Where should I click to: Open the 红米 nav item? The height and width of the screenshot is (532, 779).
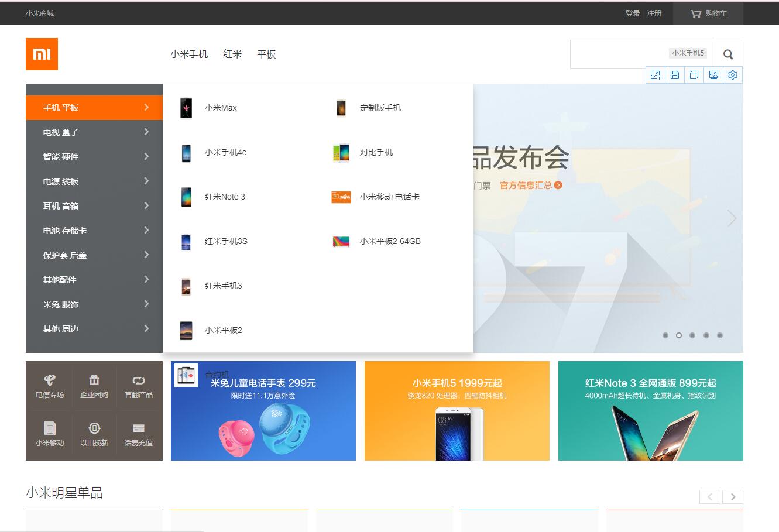click(x=232, y=54)
